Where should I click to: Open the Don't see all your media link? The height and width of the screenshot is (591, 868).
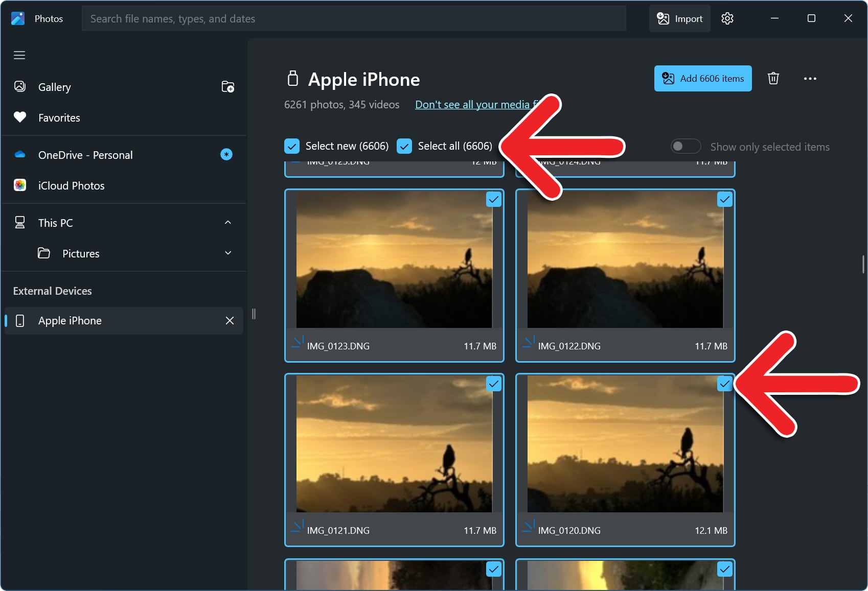[472, 105]
